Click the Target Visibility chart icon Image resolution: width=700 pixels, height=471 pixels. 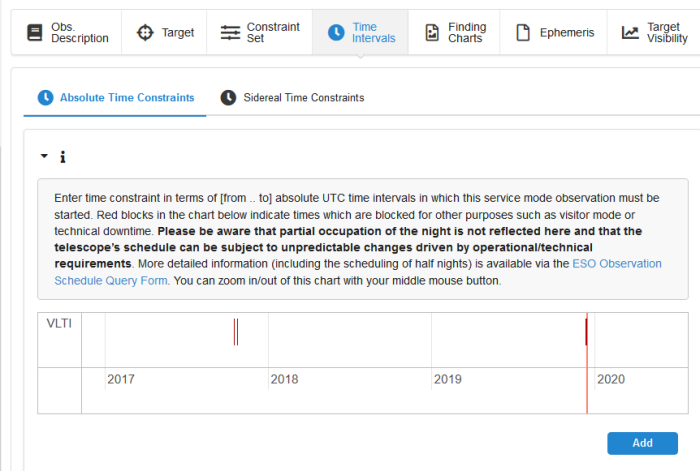click(x=630, y=33)
